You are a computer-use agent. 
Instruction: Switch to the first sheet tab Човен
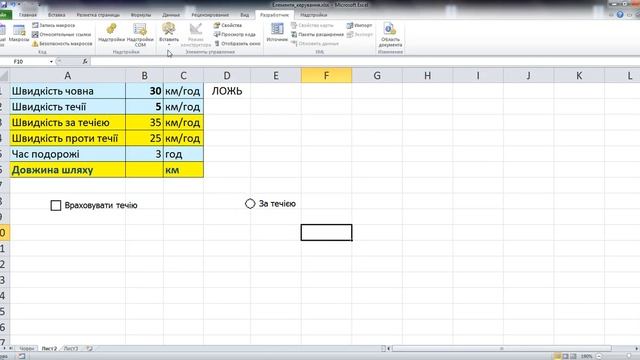tap(27, 349)
